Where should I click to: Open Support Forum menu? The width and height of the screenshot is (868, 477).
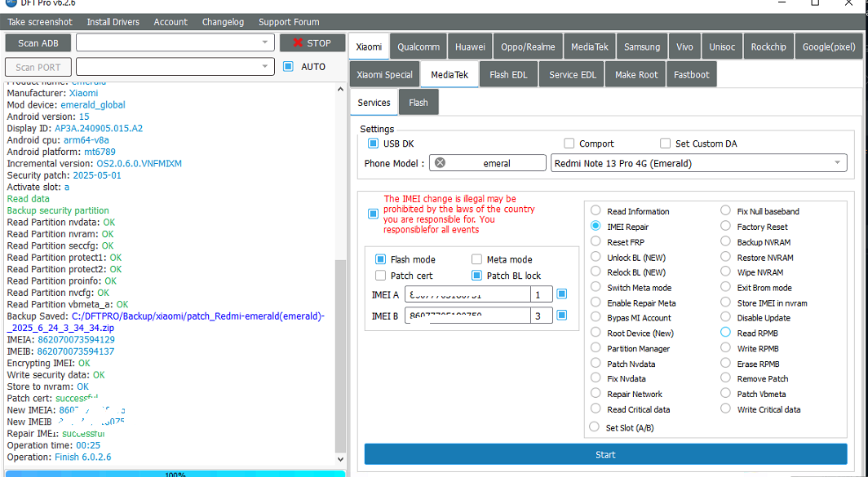[x=289, y=22]
